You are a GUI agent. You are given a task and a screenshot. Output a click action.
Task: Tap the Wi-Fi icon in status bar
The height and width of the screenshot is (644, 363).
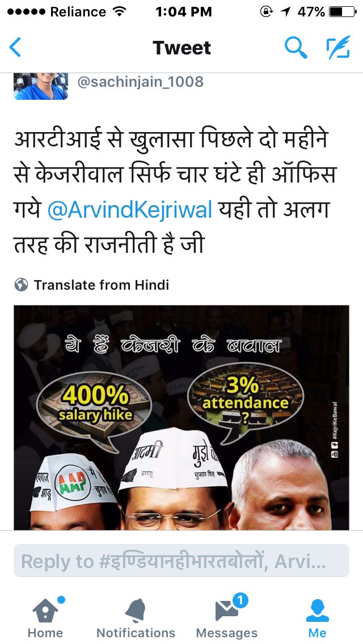pyautogui.click(x=119, y=11)
